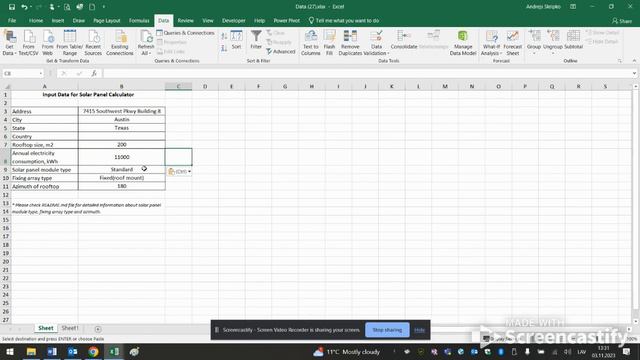Select column D header
The height and width of the screenshot is (360, 640).
click(205, 86)
